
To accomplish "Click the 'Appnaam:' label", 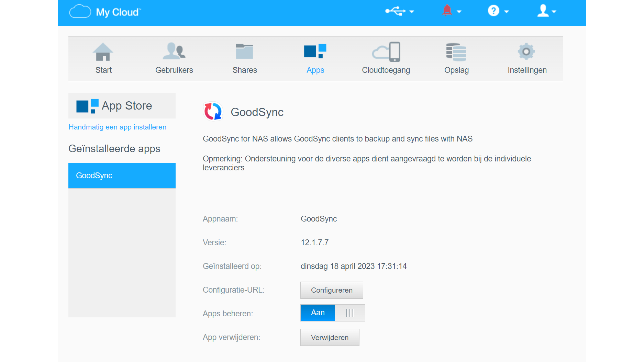I will click(x=220, y=219).
